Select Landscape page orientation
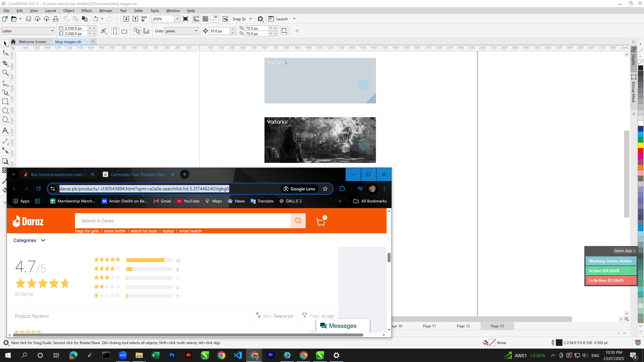 pyautogui.click(x=124, y=31)
